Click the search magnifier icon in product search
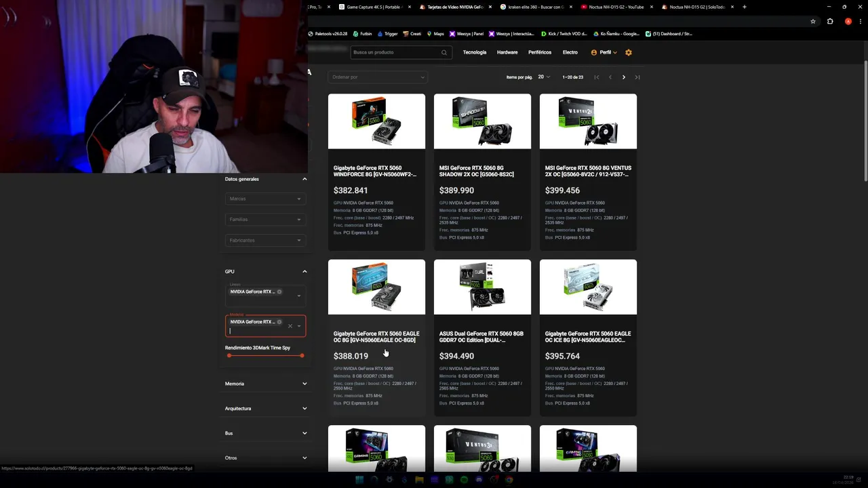The width and height of the screenshot is (868, 488). [x=444, y=52]
